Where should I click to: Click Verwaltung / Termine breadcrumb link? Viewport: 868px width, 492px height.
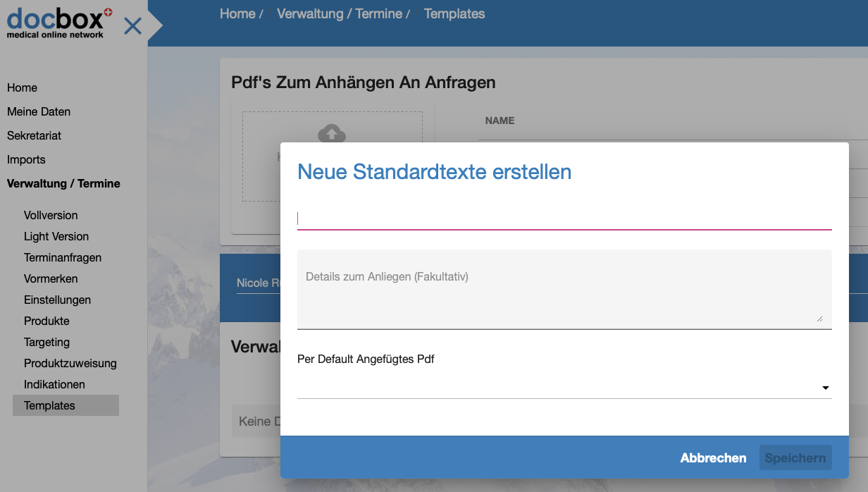340,14
